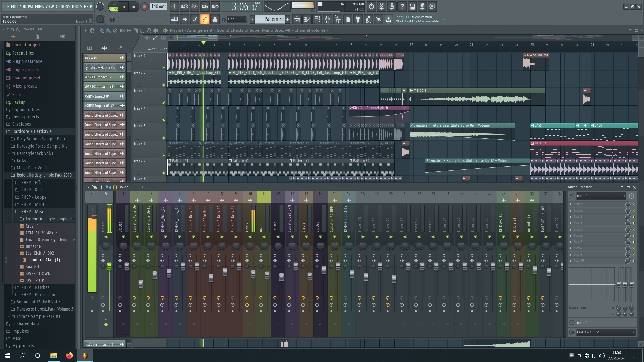
Task: Open the channel rack icon
Action: (x=317, y=19)
